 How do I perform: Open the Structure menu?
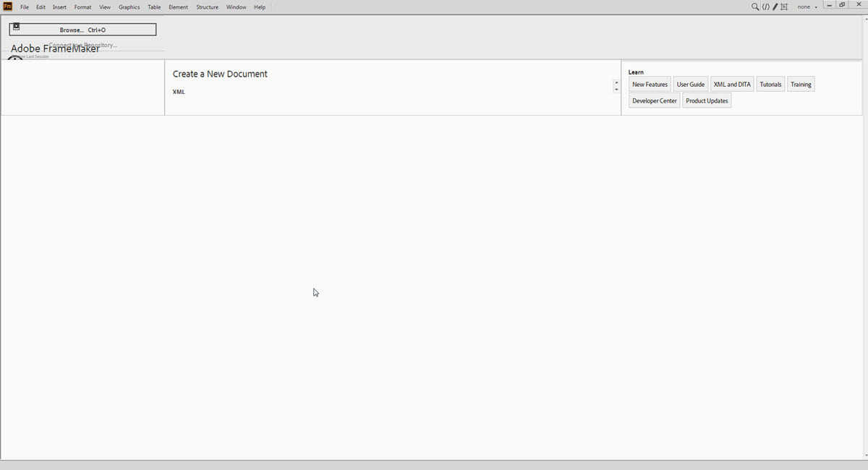click(208, 7)
